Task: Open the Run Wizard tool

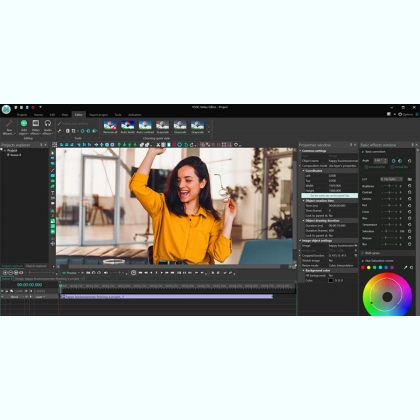Action: [x=9, y=127]
